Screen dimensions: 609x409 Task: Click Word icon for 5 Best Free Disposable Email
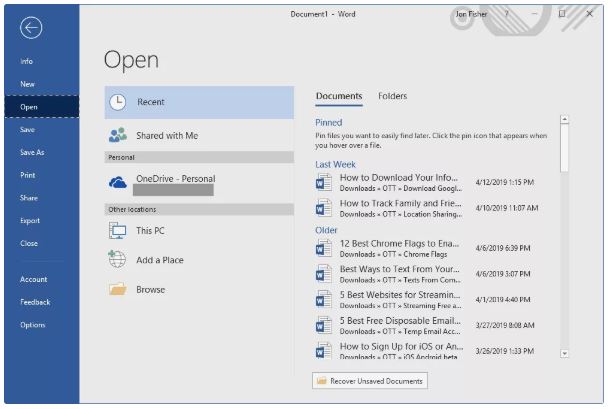[x=324, y=325]
